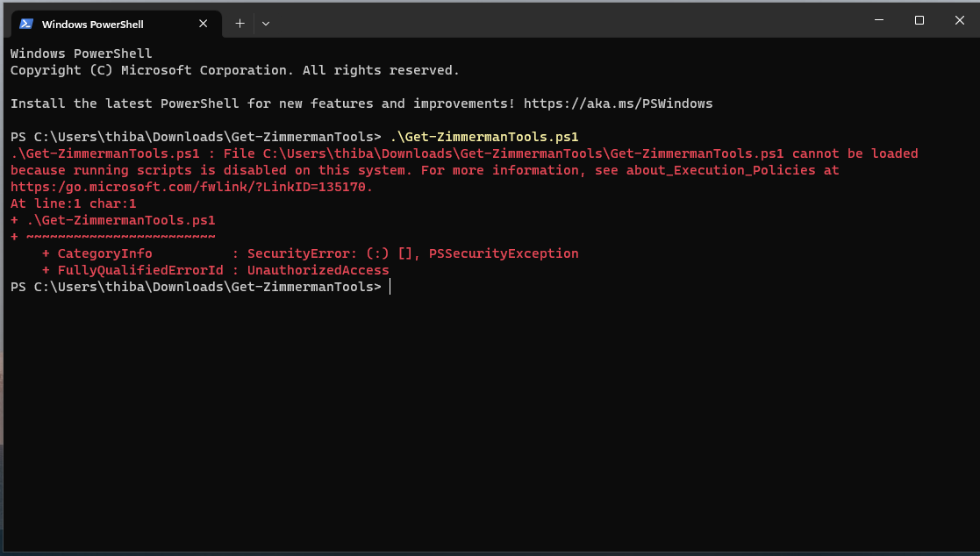Click the 'FullyQualifiedErrorId : UnauthorizedAccess' line
The image size is (980, 556).
(x=216, y=270)
